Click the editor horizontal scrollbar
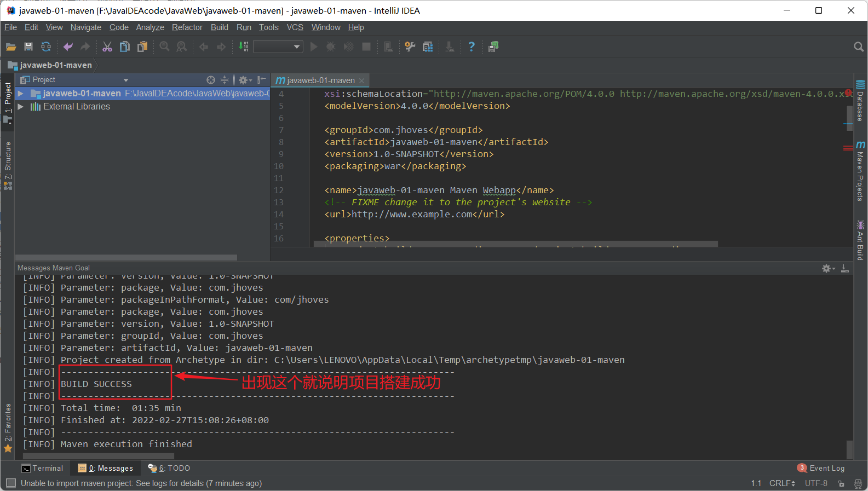The height and width of the screenshot is (491, 868). click(515, 244)
